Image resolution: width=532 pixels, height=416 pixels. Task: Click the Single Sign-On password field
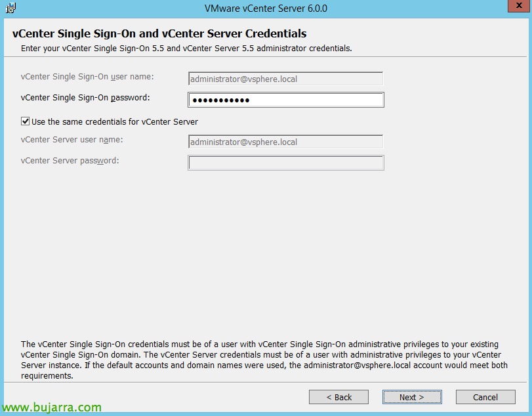click(x=286, y=100)
